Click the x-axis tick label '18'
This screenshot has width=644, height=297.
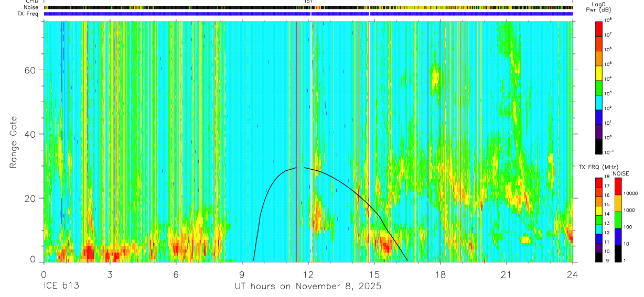(441, 274)
